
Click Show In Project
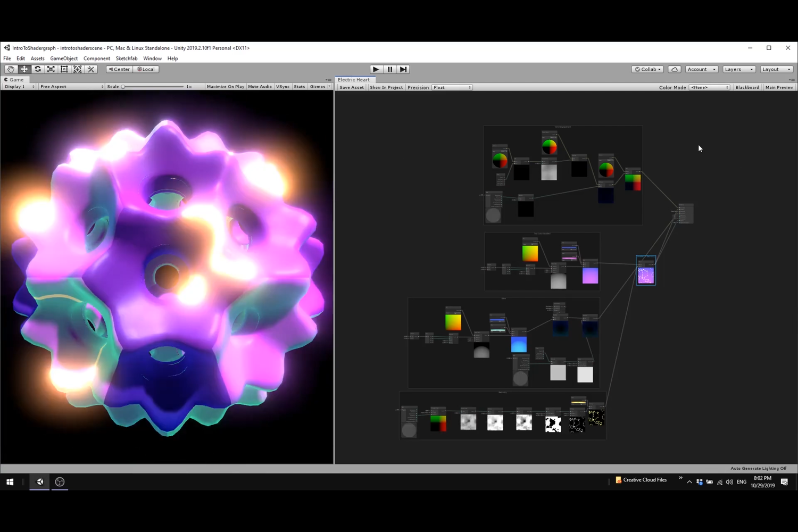pyautogui.click(x=386, y=87)
